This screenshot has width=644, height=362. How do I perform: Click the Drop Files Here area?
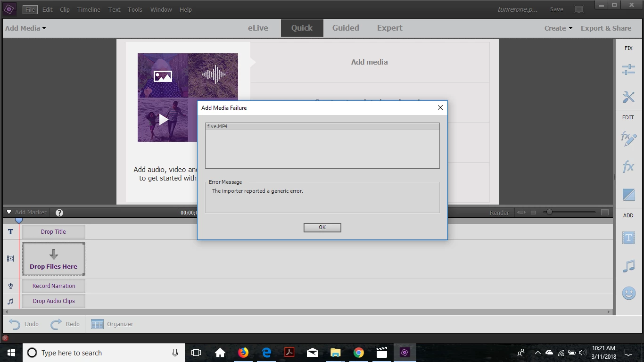pos(53,259)
